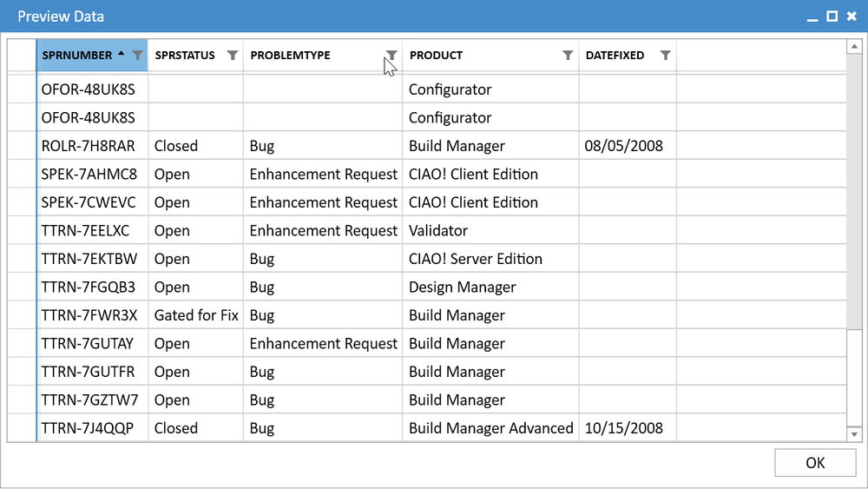Open the PRODUCT column filter icon
Viewport: 868px width, 489px height.
pyautogui.click(x=568, y=55)
